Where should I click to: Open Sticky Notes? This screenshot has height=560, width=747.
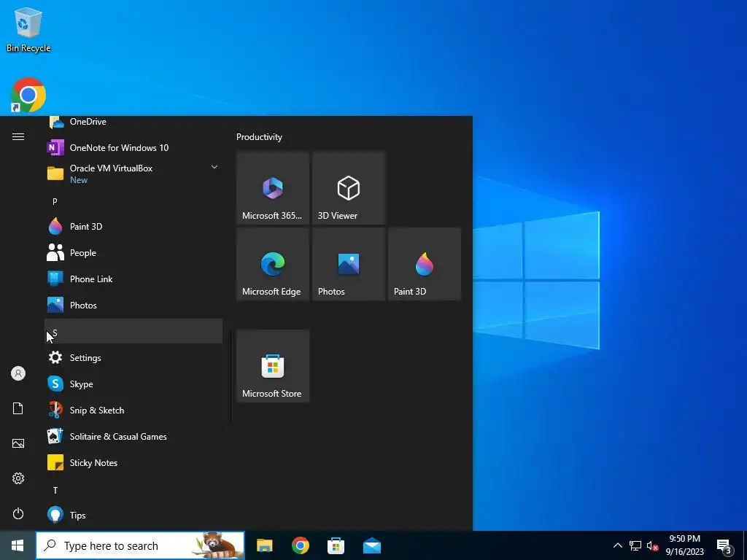[133, 462]
